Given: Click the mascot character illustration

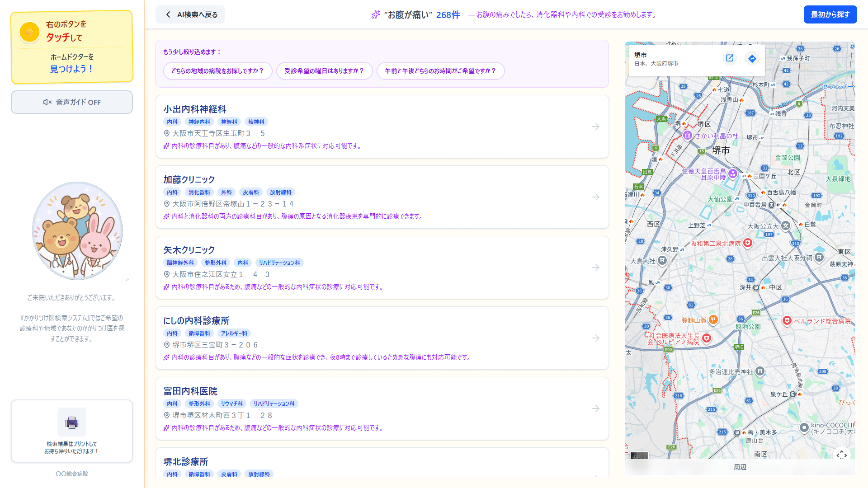Looking at the screenshot, I should coord(77,230).
